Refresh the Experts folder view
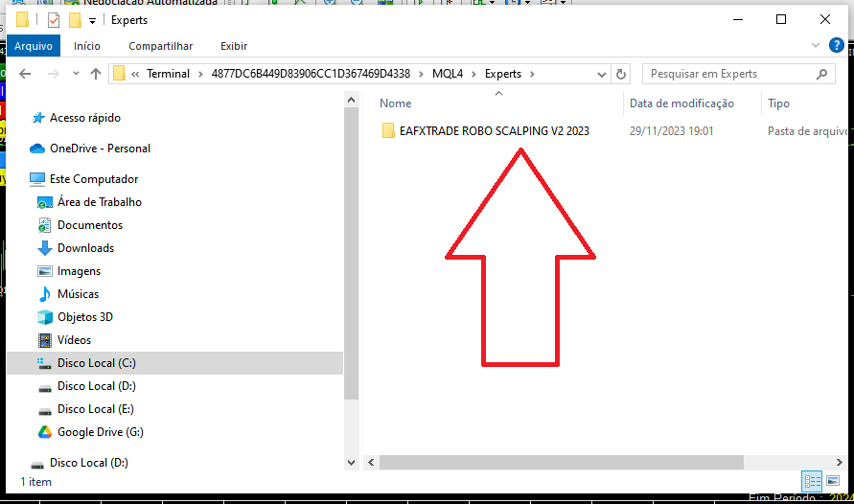854x504 pixels. [x=621, y=74]
